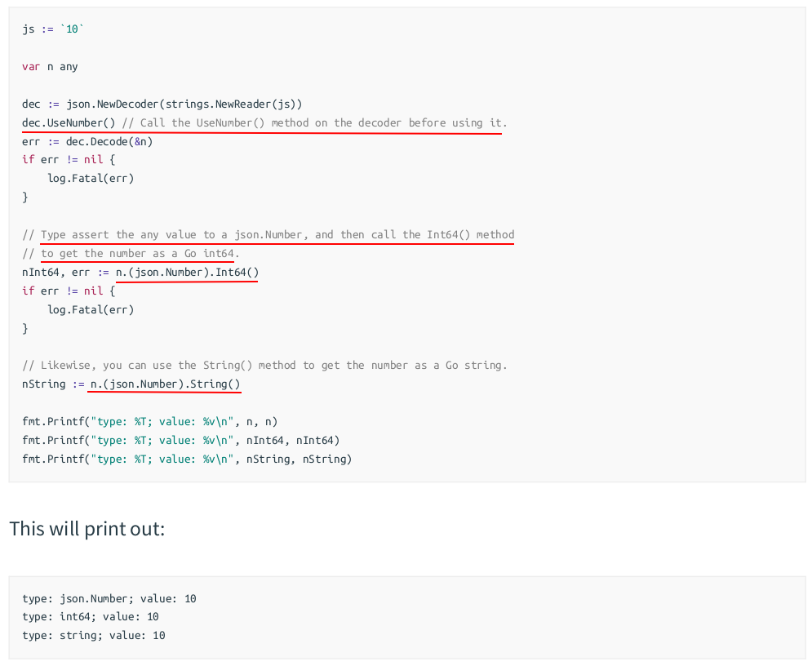812x666 pixels.
Task: Click the underlined dec.UseNumber() call
Action: [x=69, y=122]
